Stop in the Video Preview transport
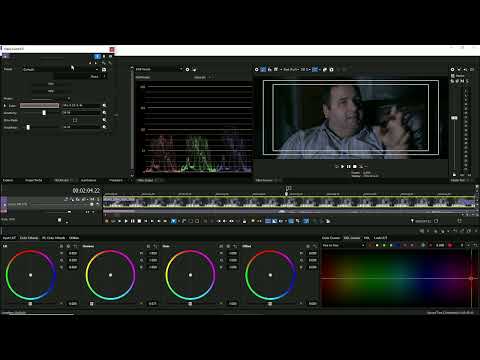The image size is (480, 360). (355, 166)
